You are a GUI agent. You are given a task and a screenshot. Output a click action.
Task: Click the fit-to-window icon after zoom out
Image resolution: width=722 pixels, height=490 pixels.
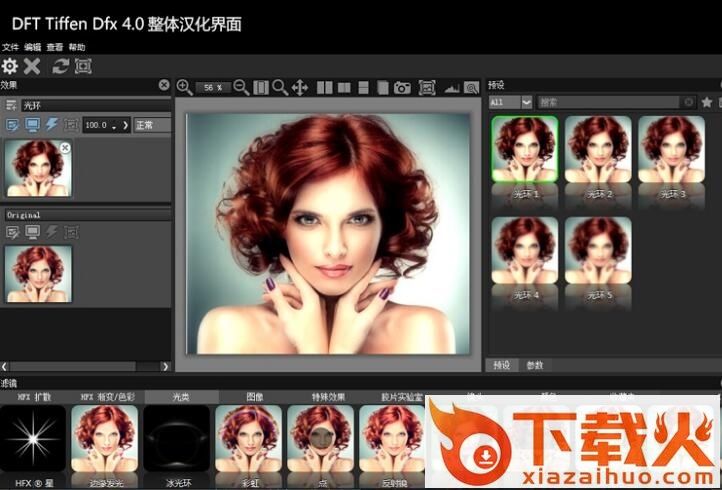pos(261,88)
